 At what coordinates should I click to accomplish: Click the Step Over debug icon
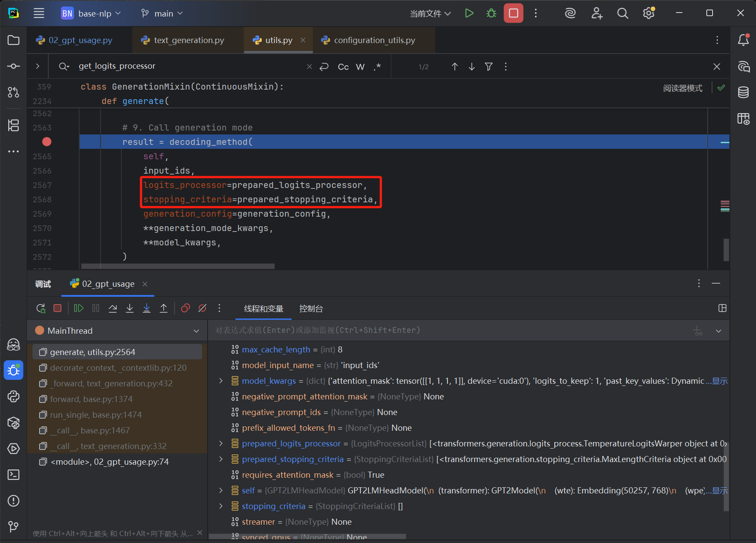coord(113,308)
